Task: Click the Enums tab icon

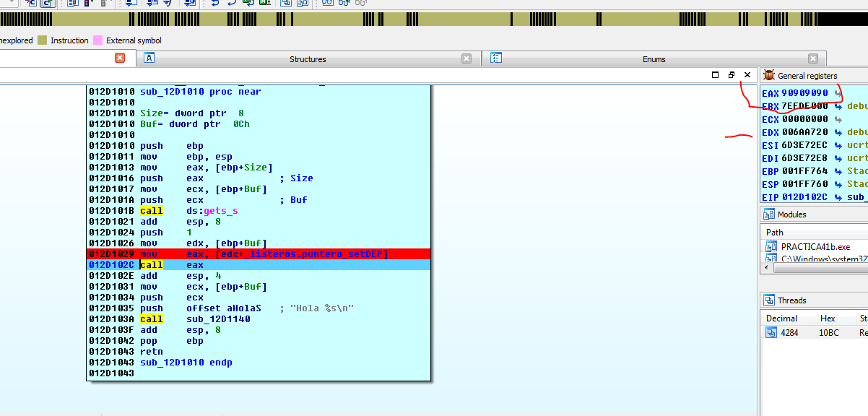Action: [496, 58]
